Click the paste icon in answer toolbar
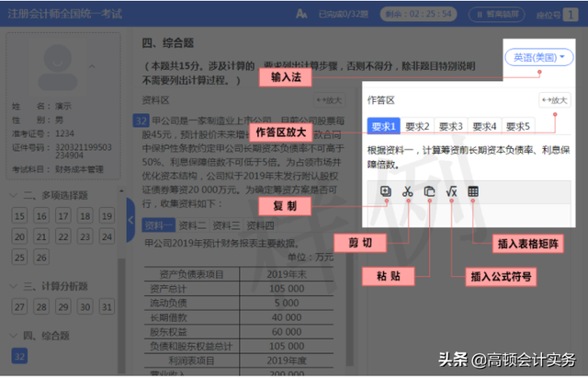 [x=429, y=191]
